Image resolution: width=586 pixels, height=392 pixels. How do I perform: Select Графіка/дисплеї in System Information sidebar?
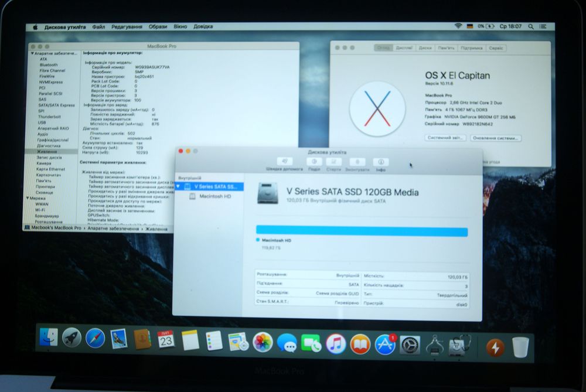(52, 140)
